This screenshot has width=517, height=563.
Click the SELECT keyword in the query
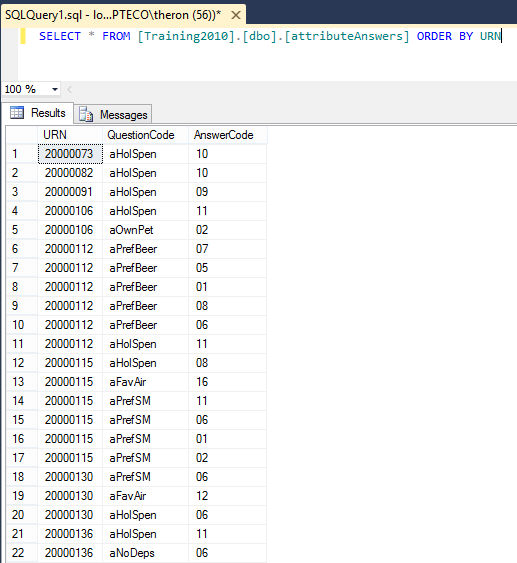point(60,36)
